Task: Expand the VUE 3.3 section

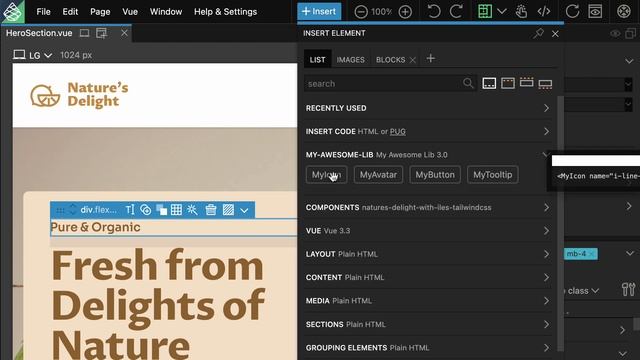Action: point(428,231)
